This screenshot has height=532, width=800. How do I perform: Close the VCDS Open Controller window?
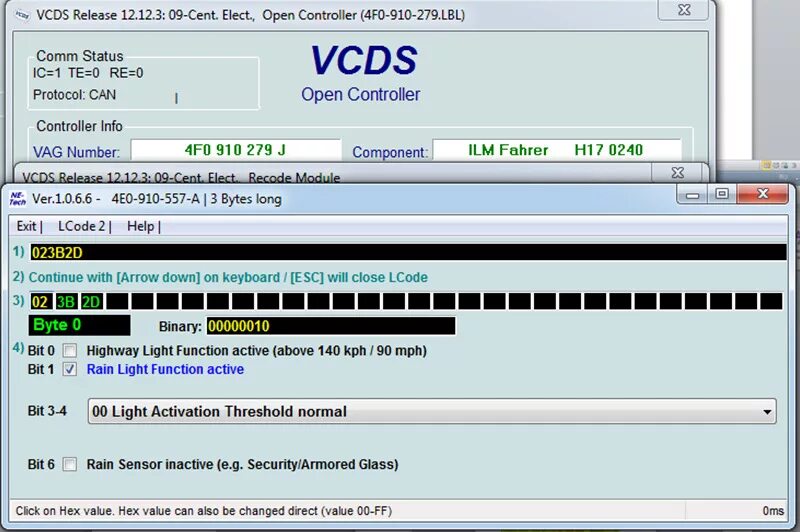pyautogui.click(x=684, y=10)
